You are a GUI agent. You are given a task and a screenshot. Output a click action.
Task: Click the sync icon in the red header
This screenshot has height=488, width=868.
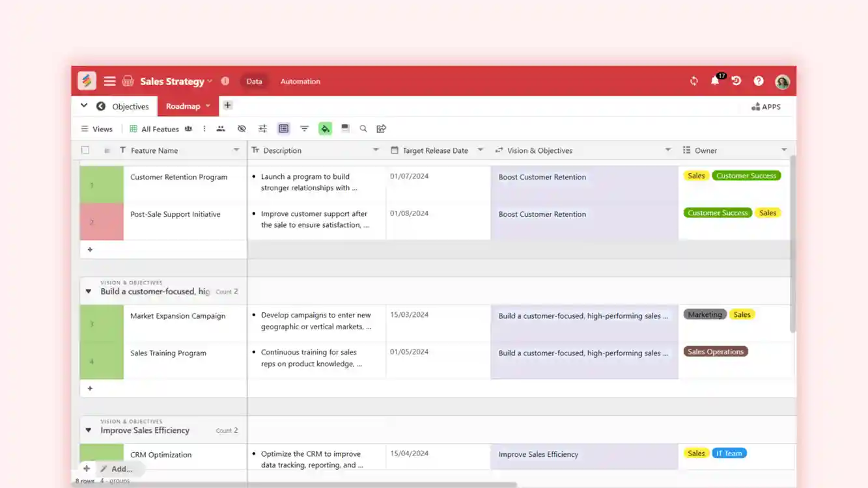click(693, 81)
